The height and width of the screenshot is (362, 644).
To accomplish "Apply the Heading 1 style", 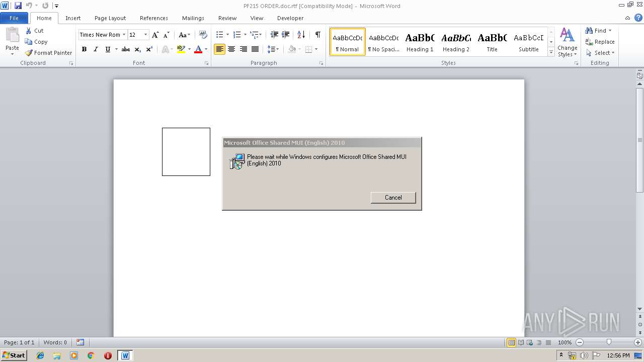I will click(x=420, y=42).
